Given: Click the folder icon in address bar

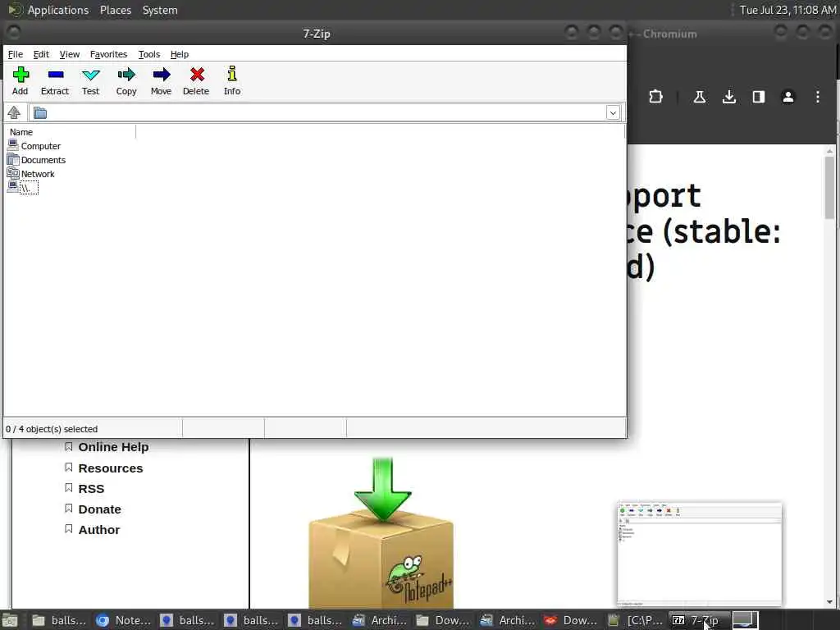Looking at the screenshot, I should click(40, 113).
